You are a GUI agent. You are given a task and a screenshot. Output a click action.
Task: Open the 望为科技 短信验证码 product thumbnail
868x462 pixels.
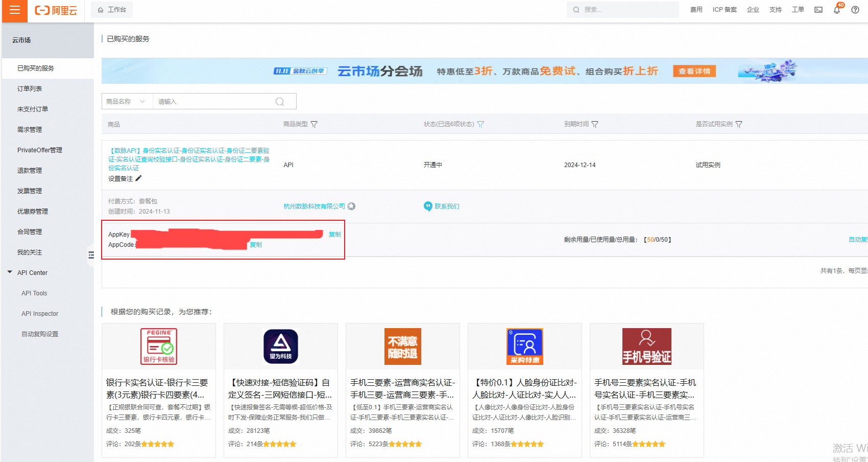[x=281, y=346]
